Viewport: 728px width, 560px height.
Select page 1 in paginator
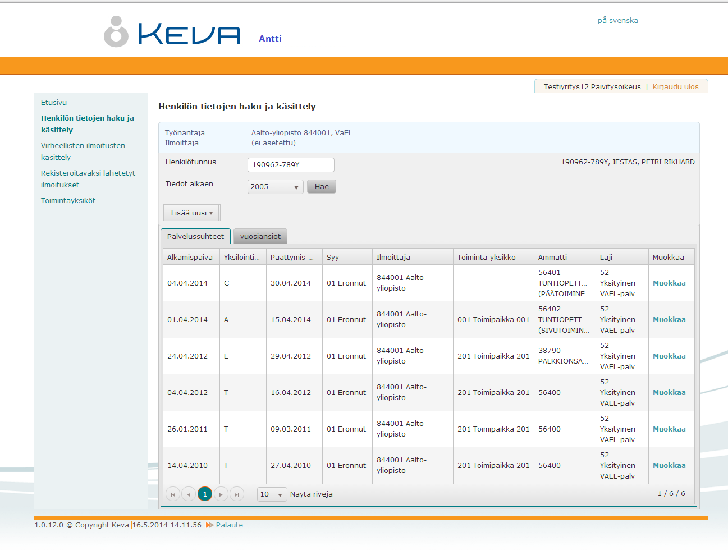coord(205,494)
